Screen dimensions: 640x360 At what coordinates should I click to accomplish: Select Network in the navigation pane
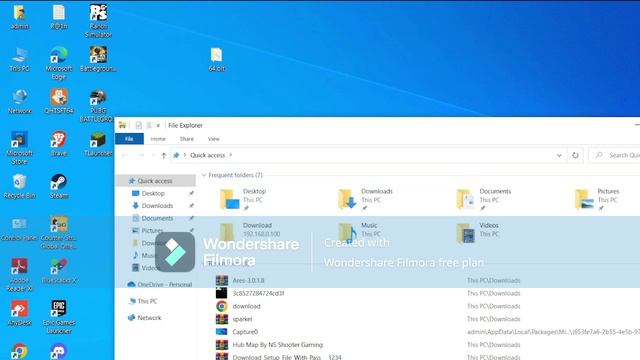pyautogui.click(x=149, y=318)
